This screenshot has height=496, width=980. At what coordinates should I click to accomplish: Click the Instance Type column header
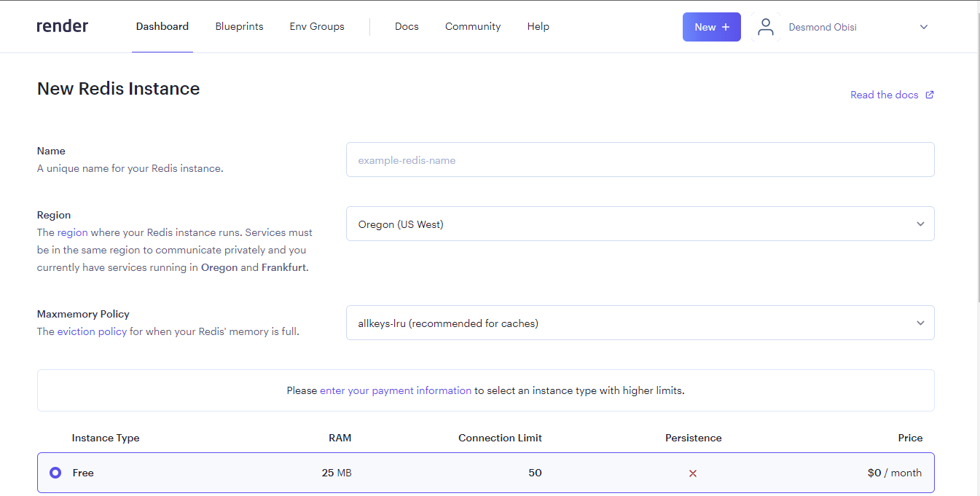pos(106,438)
